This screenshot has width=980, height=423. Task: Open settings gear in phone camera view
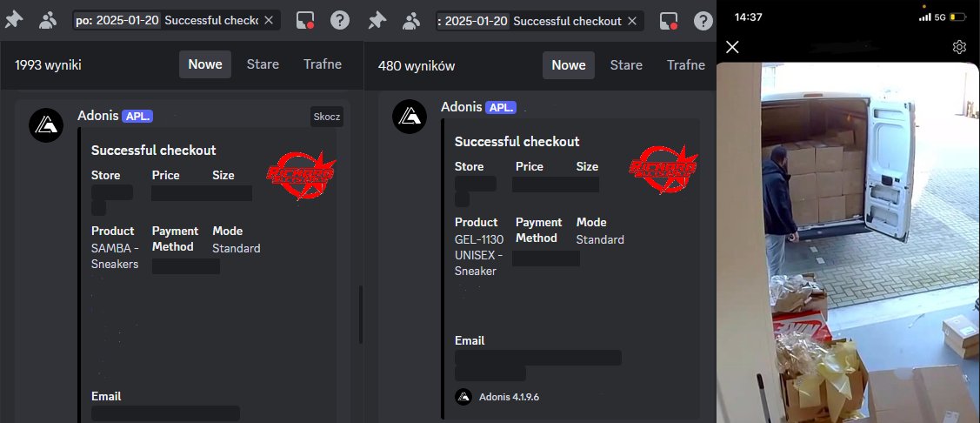tap(959, 47)
